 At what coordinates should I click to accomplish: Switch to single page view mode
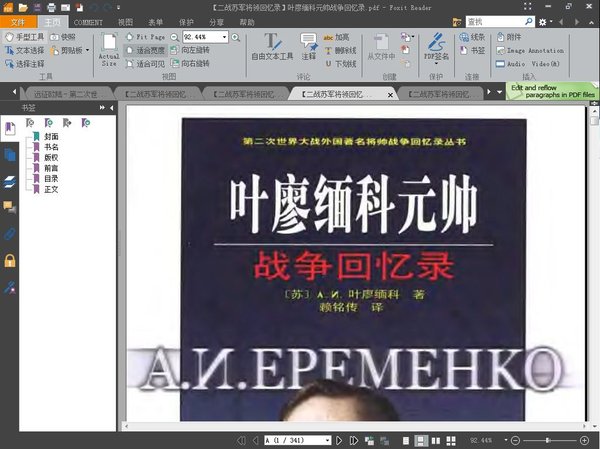(x=407, y=440)
